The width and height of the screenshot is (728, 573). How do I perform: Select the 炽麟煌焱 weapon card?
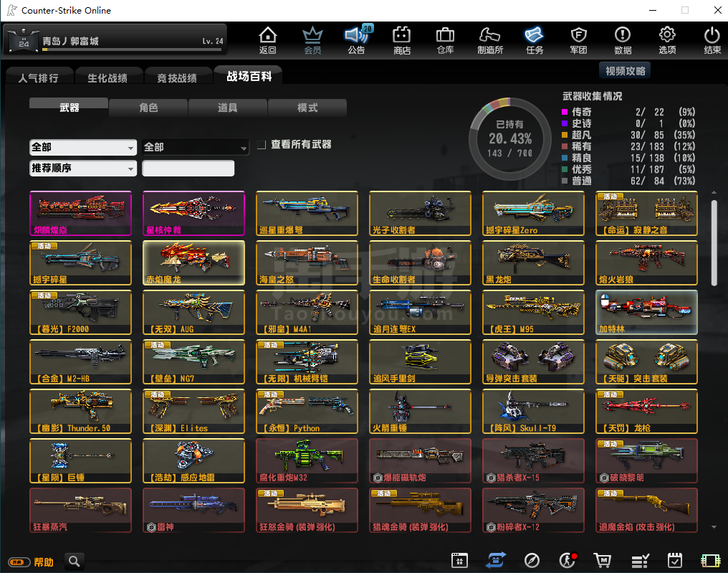(x=80, y=213)
